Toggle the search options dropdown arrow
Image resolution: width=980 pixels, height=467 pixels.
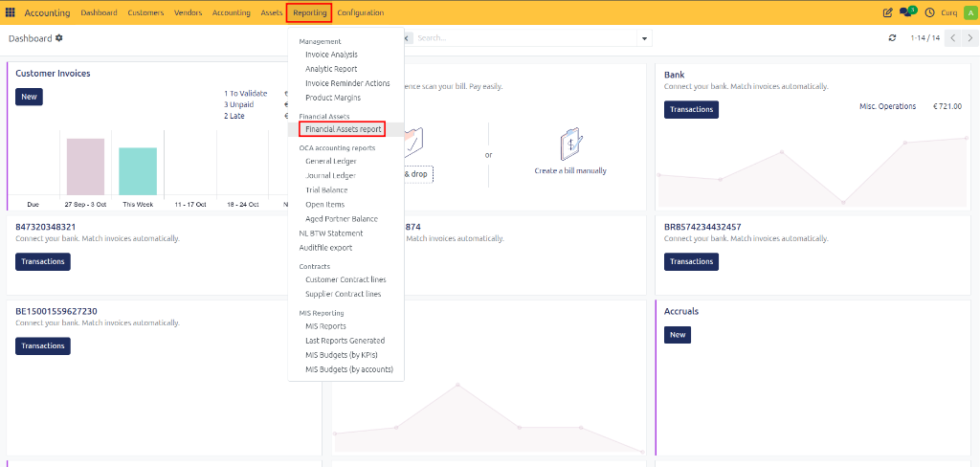tap(644, 38)
